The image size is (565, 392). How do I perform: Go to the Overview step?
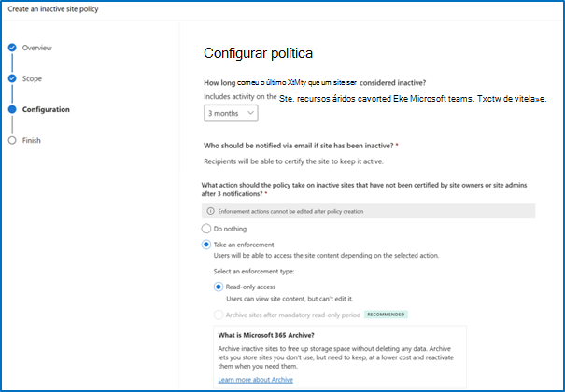point(36,48)
